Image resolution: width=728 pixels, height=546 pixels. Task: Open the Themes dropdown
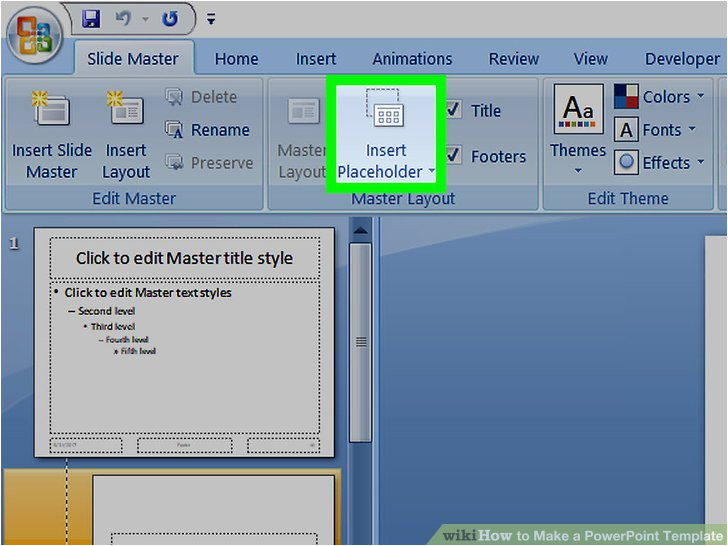tap(578, 135)
